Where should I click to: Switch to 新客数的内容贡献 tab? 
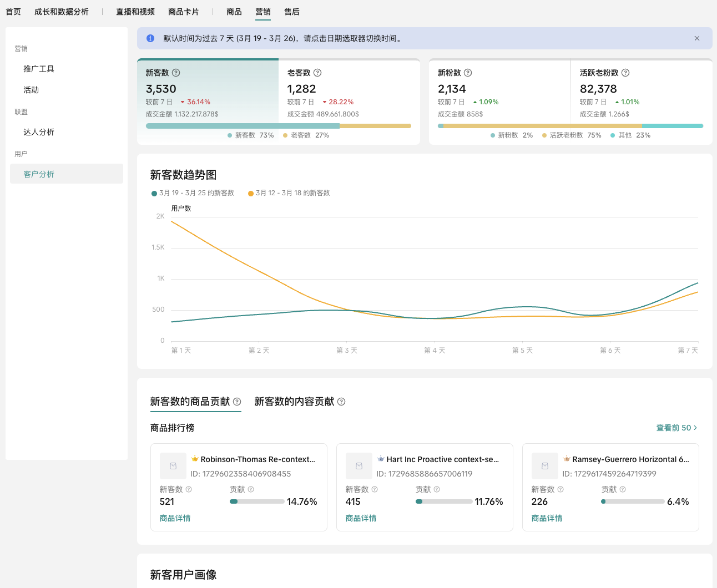(294, 402)
